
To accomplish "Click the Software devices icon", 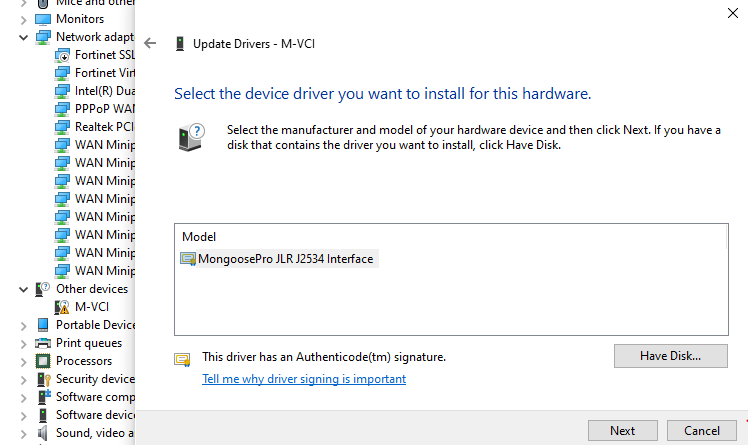I will coord(43,415).
